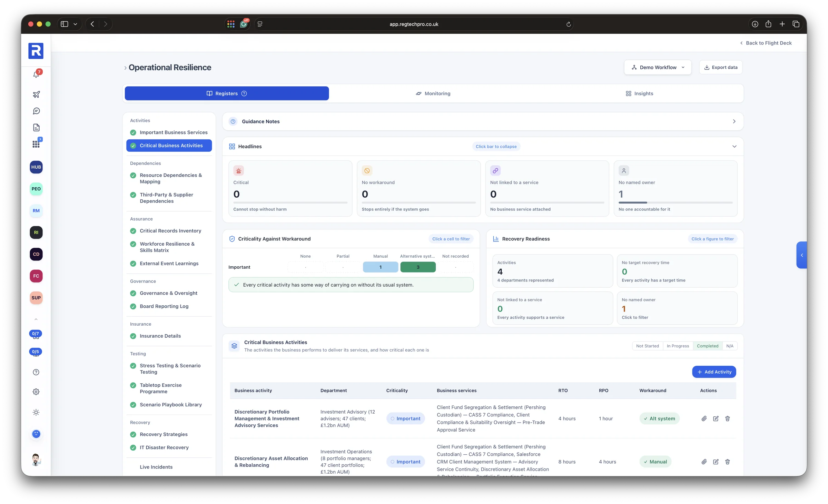828x504 pixels.
Task: Select the PEO module badge
Action: pyautogui.click(x=36, y=189)
